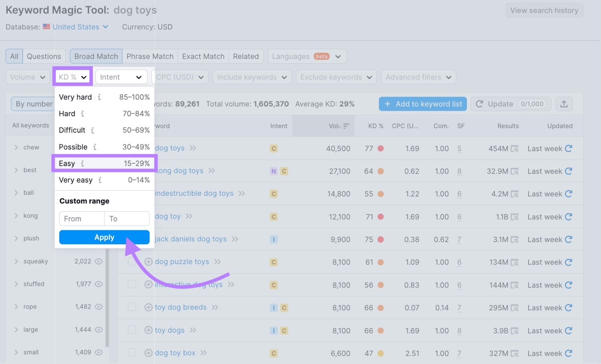Click the refresh icon in the Update button
601x364 pixels.
click(x=480, y=104)
